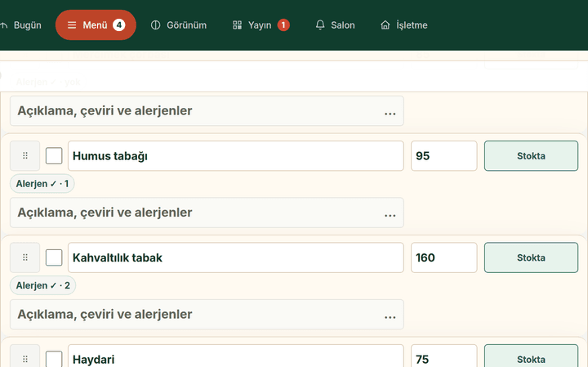The image size is (588, 367).
Task: Grab the drag handle for Kahvaltılık tabak
Action: [25, 257]
